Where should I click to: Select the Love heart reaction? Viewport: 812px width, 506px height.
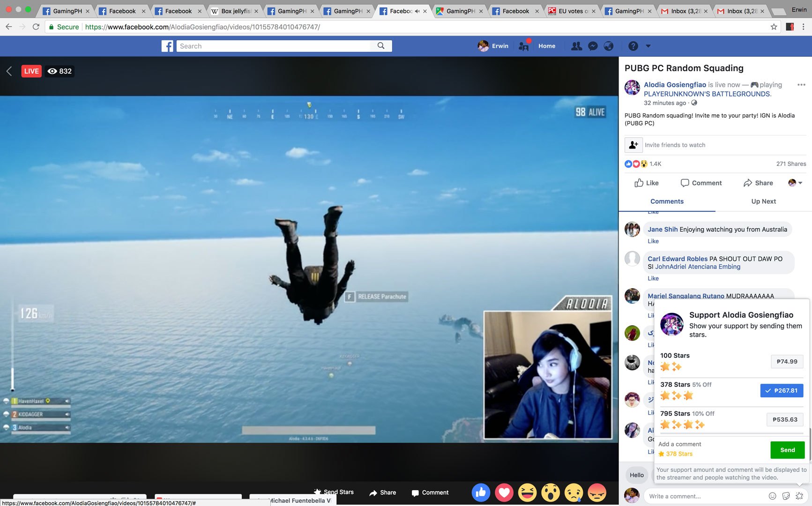click(x=504, y=492)
